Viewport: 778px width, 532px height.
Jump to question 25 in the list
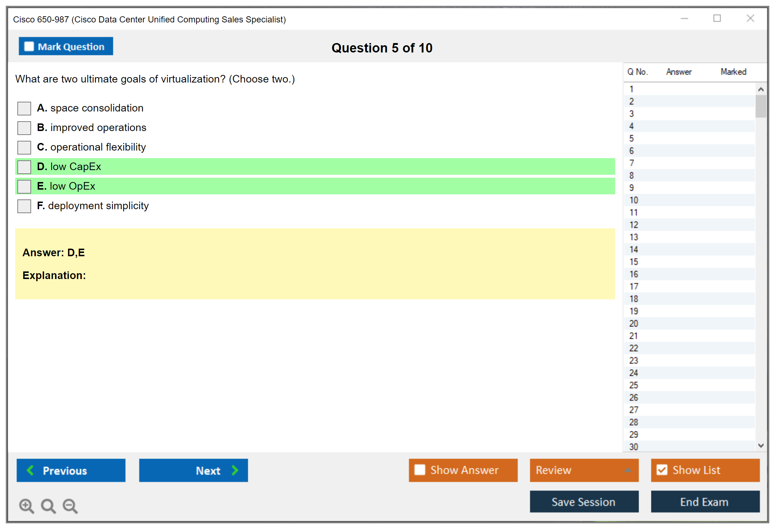634,385
